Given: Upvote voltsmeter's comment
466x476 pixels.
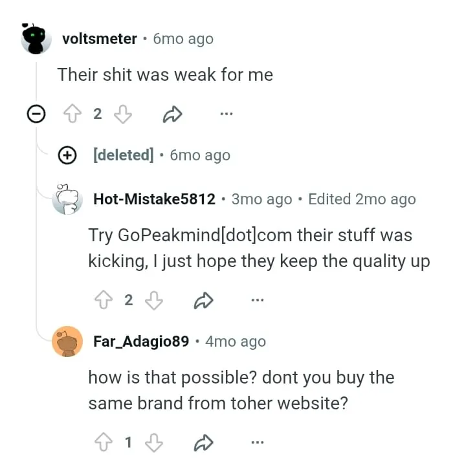Looking at the screenshot, I should 71,114.
